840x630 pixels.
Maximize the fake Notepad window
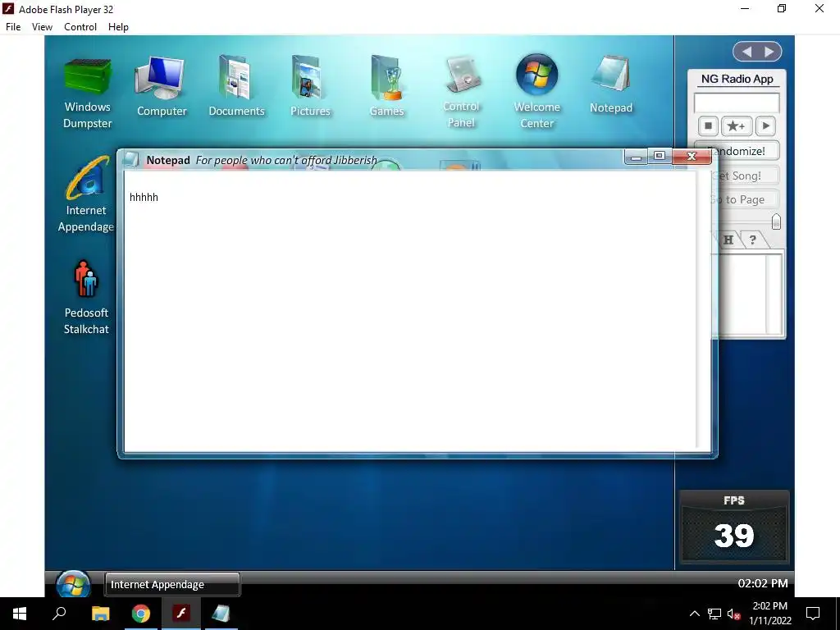pyautogui.click(x=660, y=156)
